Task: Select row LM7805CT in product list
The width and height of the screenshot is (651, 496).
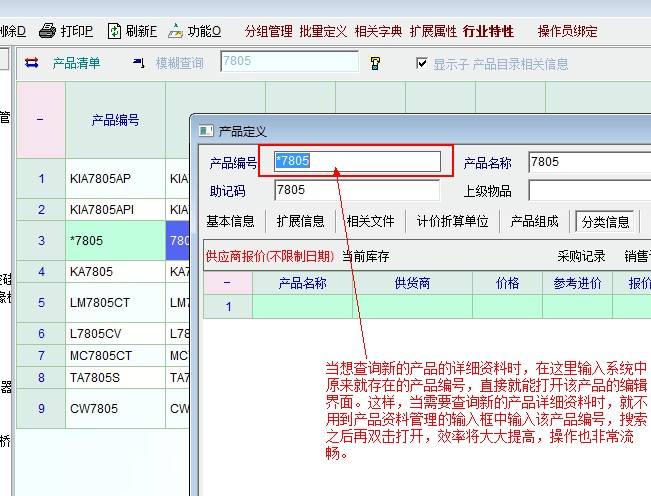Action: tap(100, 302)
